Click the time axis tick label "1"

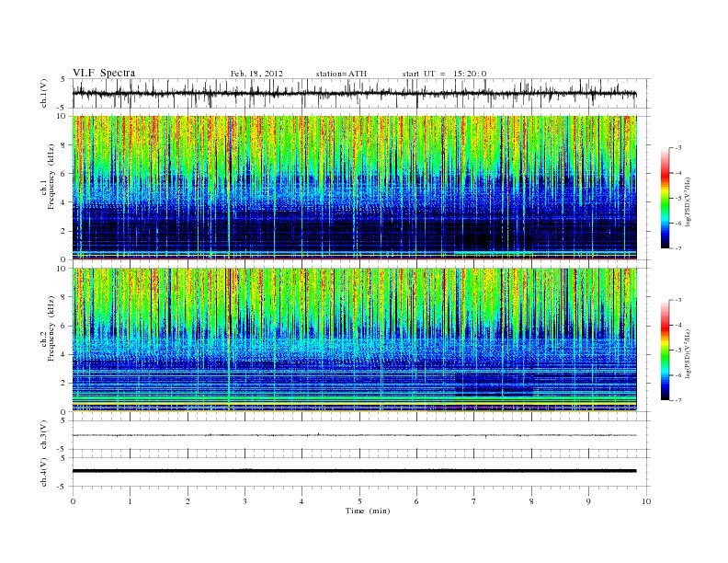coord(131,501)
